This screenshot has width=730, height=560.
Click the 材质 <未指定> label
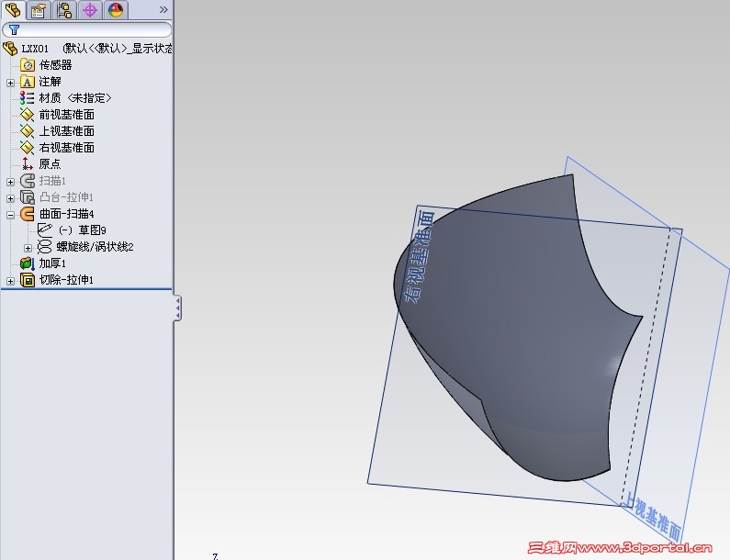tap(75, 98)
